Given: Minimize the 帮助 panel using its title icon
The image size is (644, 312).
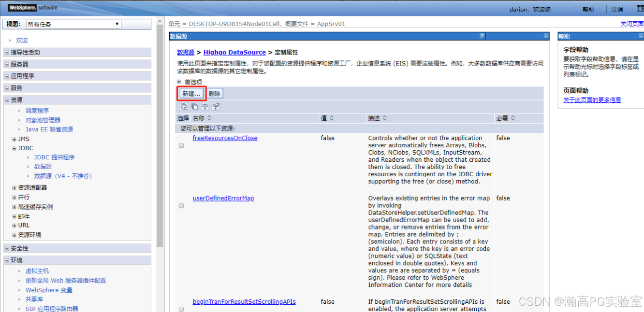Looking at the screenshot, I should (641, 36).
